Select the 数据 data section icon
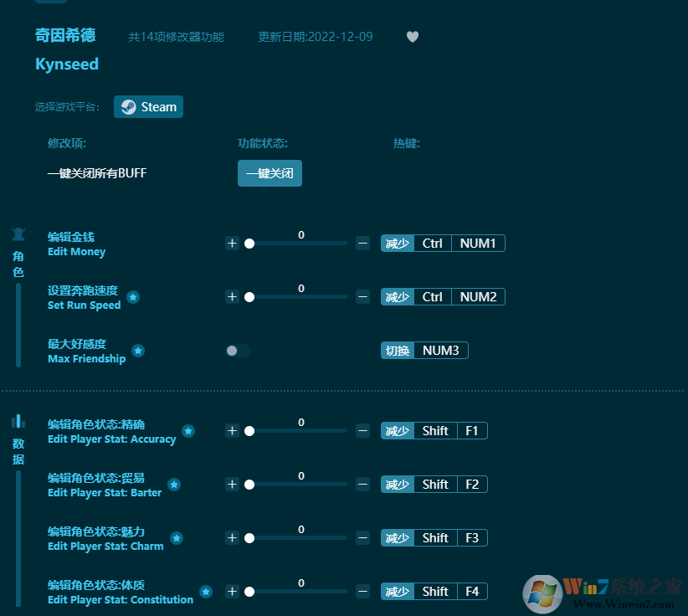 click(18, 421)
